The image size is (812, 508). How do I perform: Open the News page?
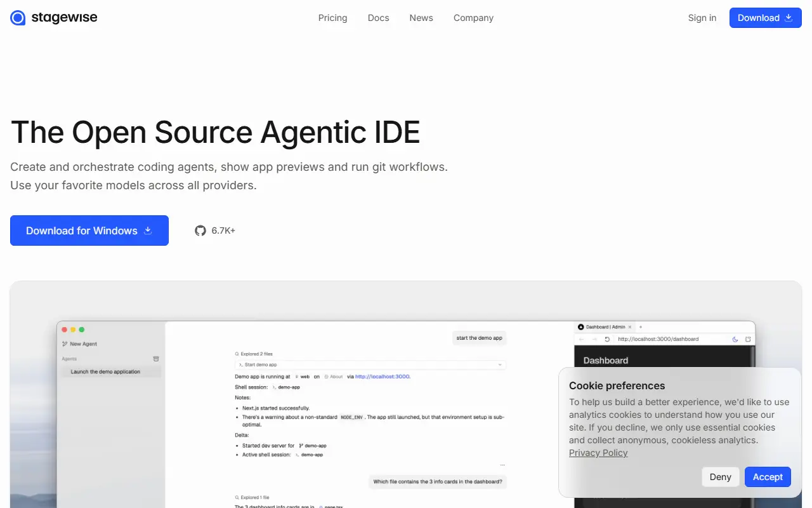pos(421,18)
